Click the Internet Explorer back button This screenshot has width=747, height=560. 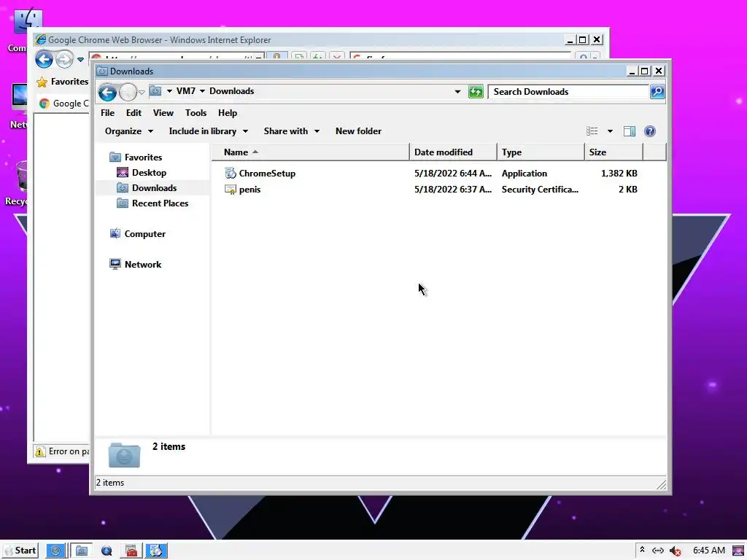coord(44,60)
